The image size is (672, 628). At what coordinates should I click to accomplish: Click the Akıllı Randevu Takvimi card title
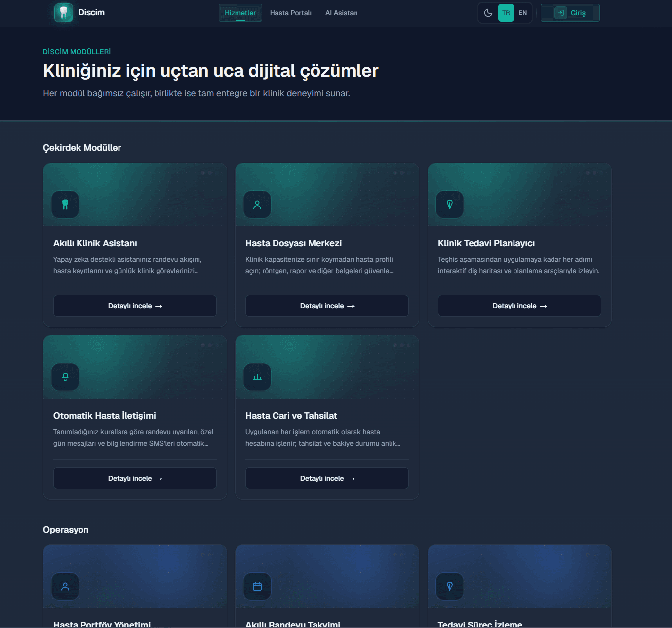(293, 624)
